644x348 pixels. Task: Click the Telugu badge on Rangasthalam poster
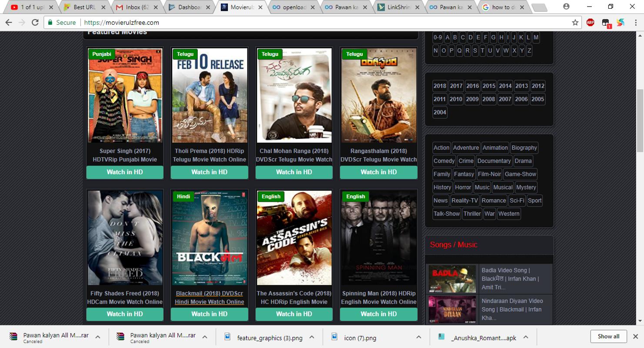click(x=354, y=54)
